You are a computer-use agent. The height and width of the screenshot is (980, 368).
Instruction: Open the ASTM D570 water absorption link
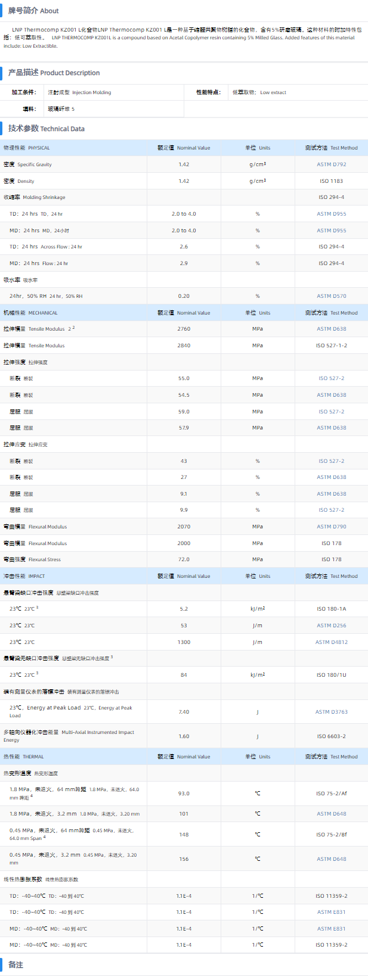[x=331, y=296]
